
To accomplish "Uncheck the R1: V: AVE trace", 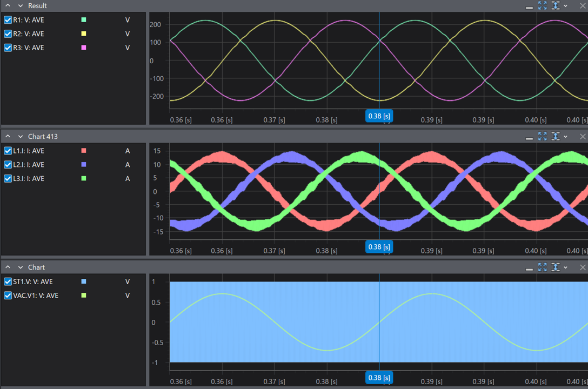I will 8,20.
